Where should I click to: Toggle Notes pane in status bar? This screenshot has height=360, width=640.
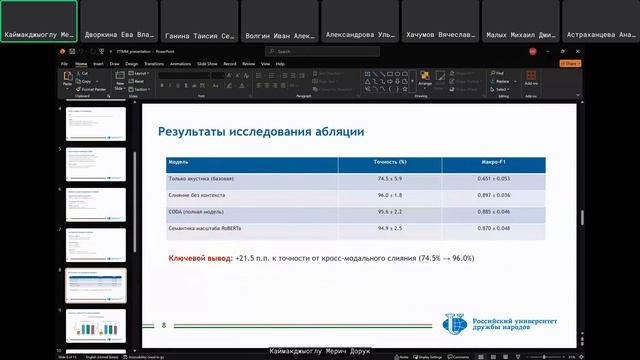(x=402, y=357)
